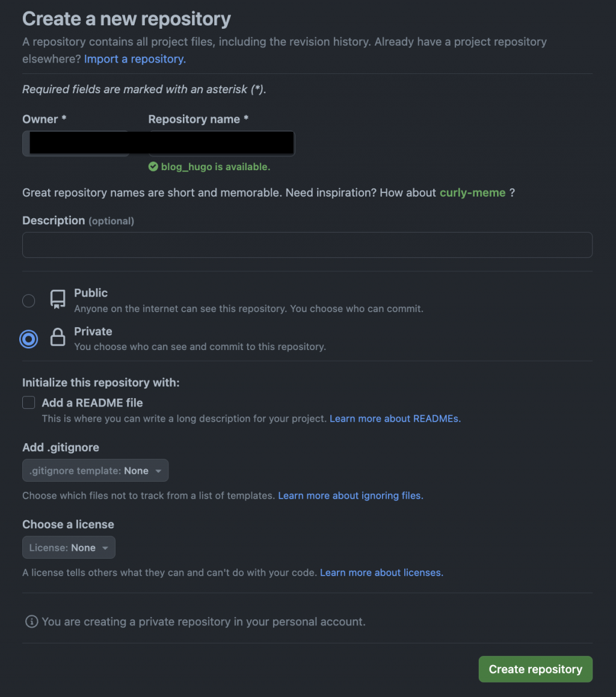Open the Owner selector dropdown

[x=75, y=144]
